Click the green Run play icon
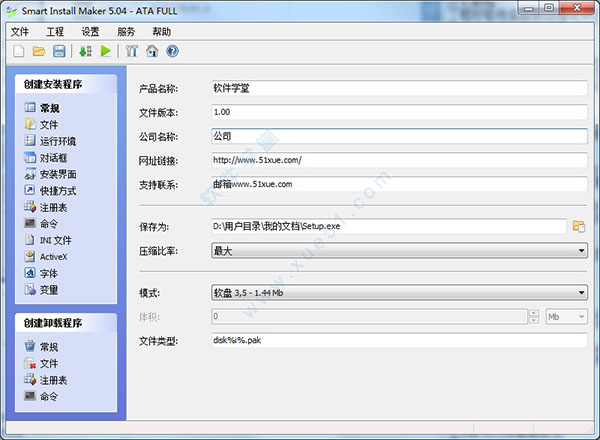This screenshot has width=600, height=440. (x=106, y=51)
